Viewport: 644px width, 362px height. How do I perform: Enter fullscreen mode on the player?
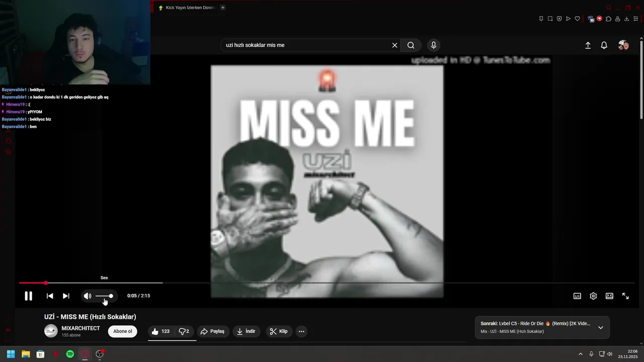point(625,296)
